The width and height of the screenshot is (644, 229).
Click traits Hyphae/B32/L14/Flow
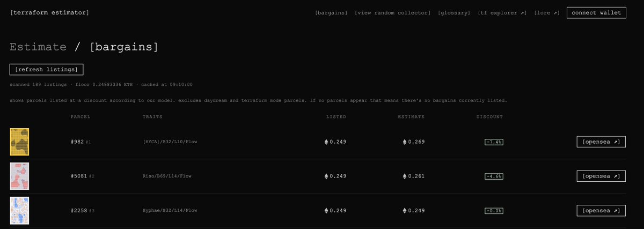[x=170, y=211]
